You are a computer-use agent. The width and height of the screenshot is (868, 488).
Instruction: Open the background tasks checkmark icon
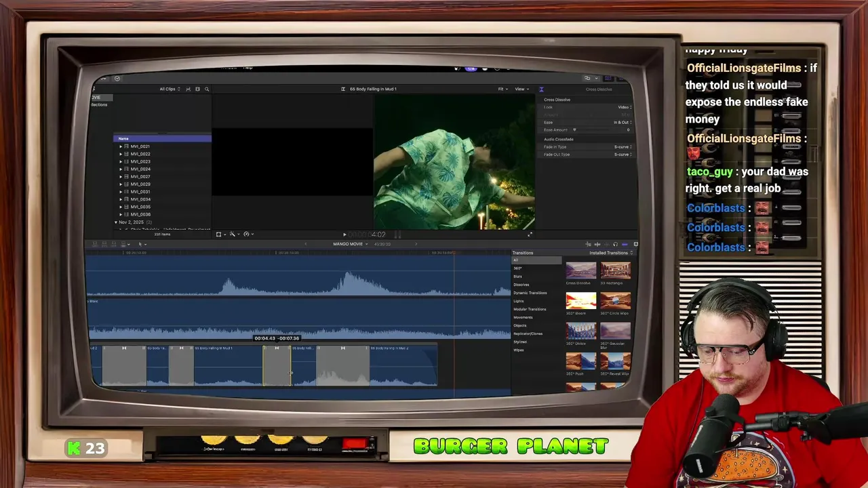click(117, 79)
